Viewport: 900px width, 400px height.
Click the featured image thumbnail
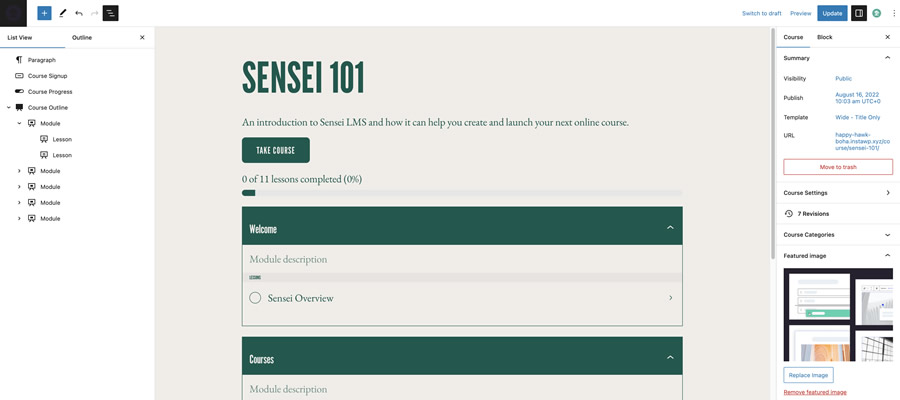(x=838, y=314)
